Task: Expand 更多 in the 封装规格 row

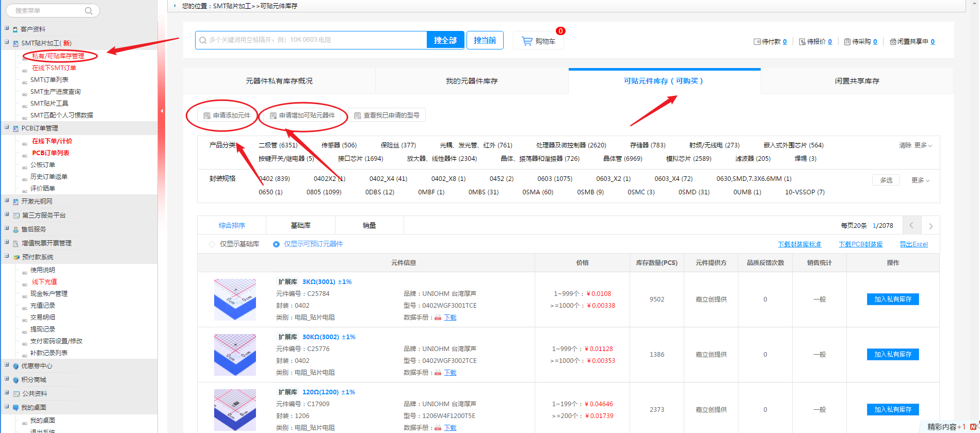Action: coord(920,180)
